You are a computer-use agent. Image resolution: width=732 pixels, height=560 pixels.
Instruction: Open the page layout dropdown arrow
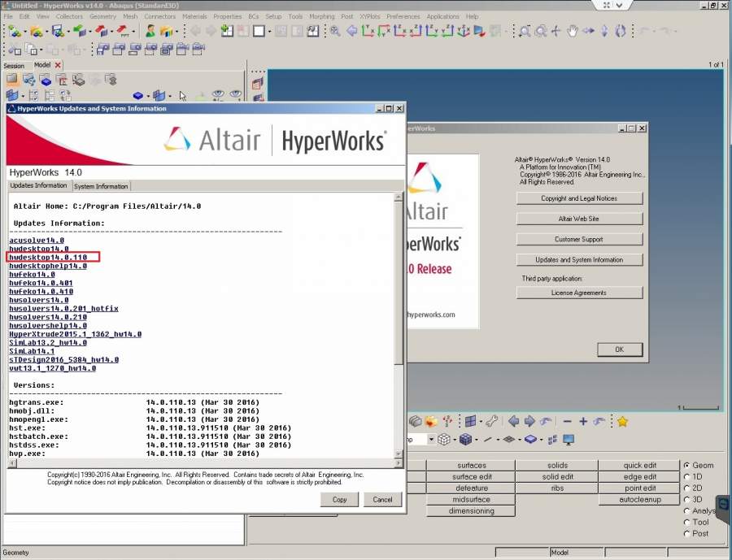pyautogui.click(x=270, y=32)
